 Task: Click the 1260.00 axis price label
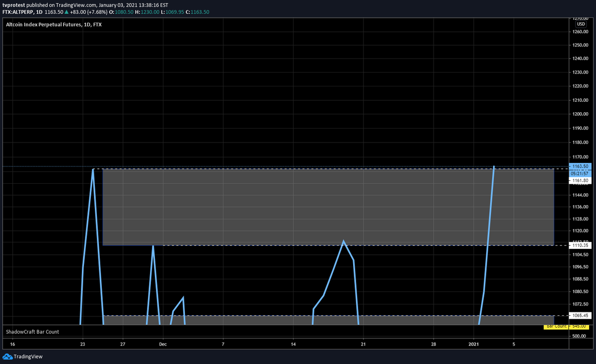[x=580, y=32]
